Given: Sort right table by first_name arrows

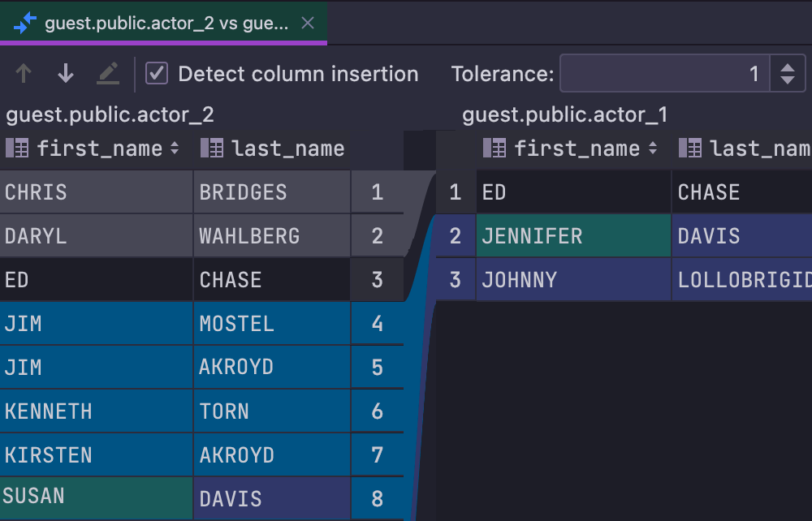Looking at the screenshot, I should coord(652,149).
